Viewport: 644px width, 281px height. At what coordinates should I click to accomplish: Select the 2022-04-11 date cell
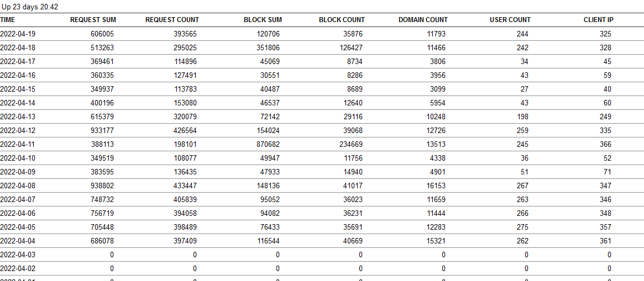[18, 144]
